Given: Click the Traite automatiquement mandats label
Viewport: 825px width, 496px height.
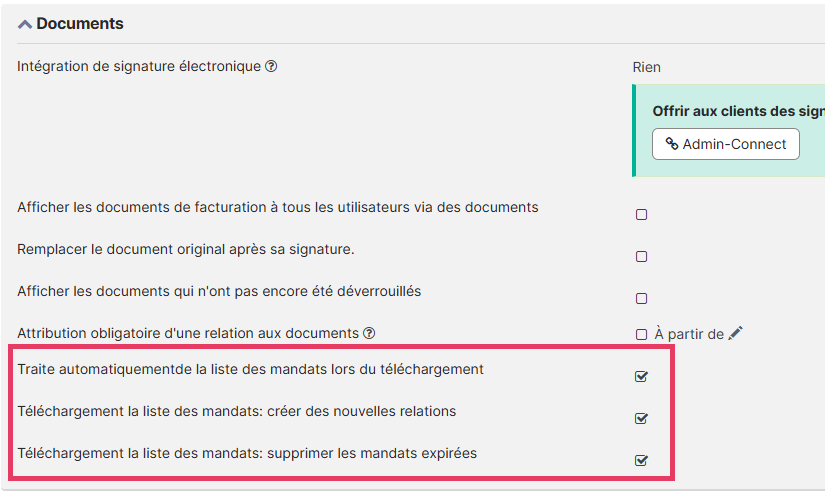Looking at the screenshot, I should 250,369.
